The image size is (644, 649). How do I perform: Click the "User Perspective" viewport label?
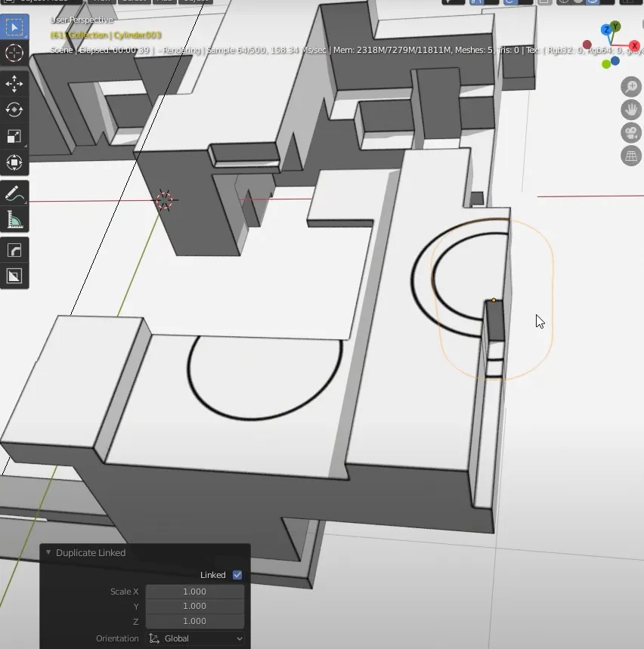coord(81,20)
